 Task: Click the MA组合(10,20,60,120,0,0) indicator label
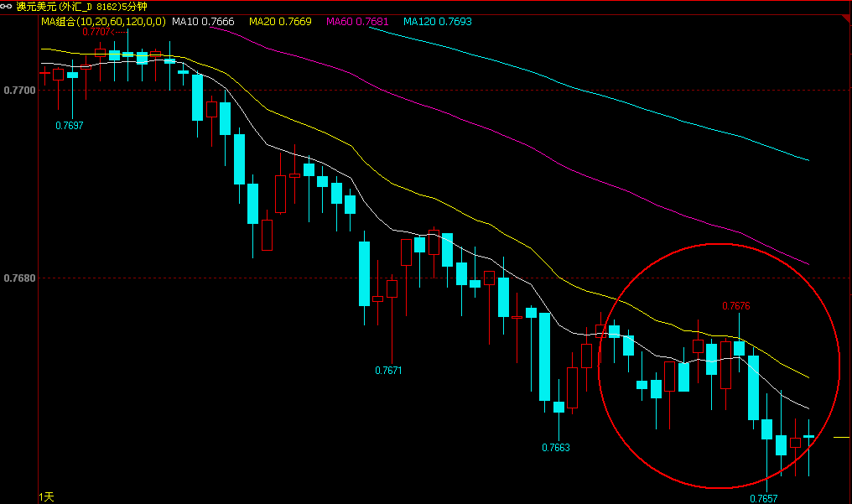click(103, 22)
